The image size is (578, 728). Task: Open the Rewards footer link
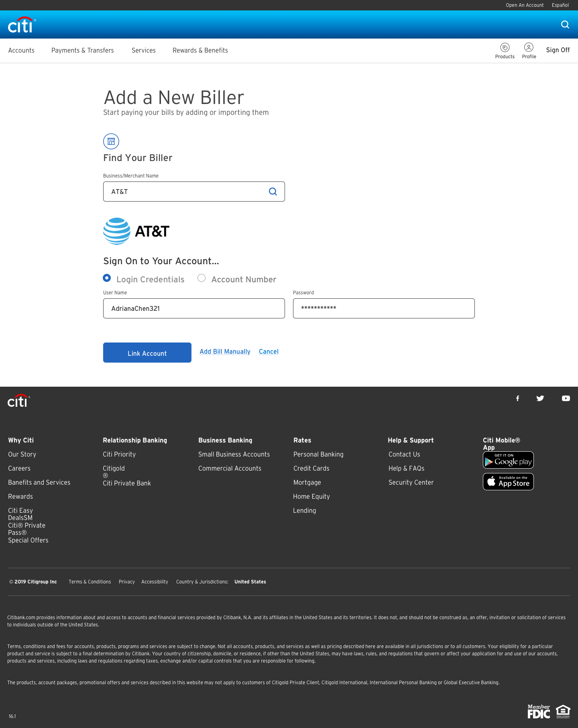pos(20,496)
